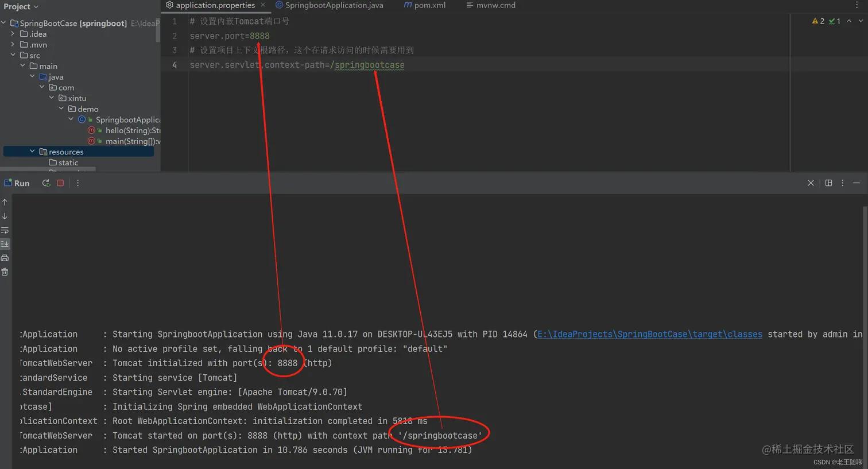The height and width of the screenshot is (469, 868).
Task: Collapse the com package
Action: (x=42, y=87)
